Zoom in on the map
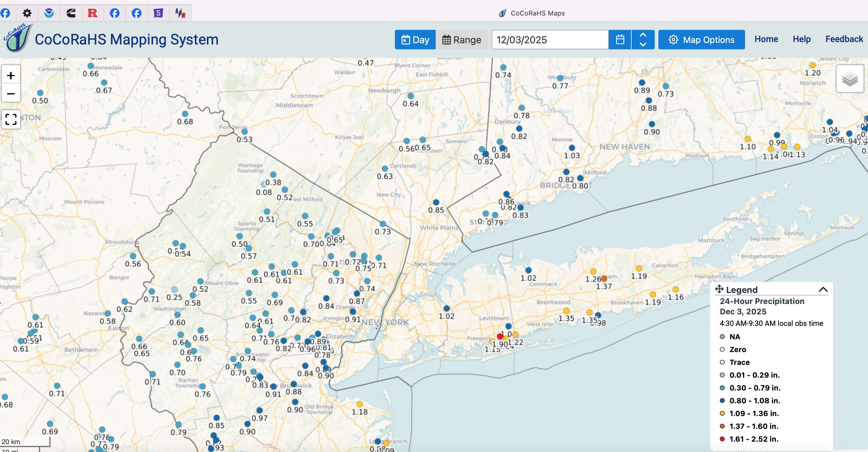The width and height of the screenshot is (868, 452). (11, 75)
